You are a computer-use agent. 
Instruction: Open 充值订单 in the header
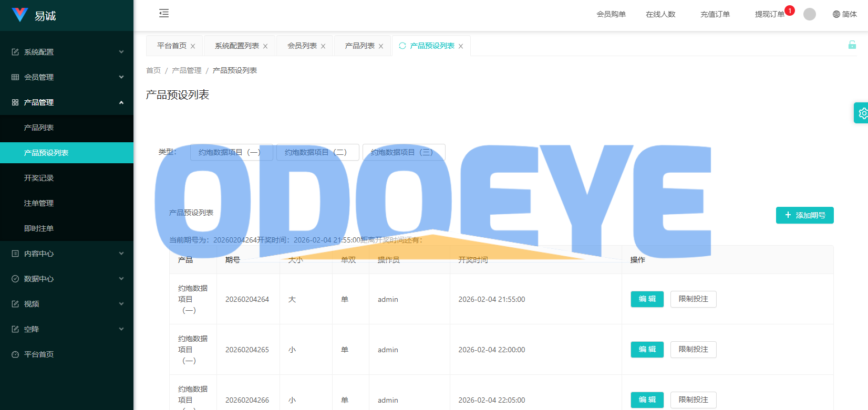pyautogui.click(x=715, y=14)
